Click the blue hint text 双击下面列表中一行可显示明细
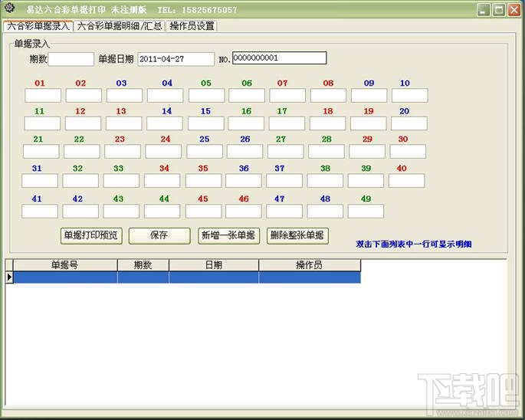 pyautogui.click(x=414, y=244)
